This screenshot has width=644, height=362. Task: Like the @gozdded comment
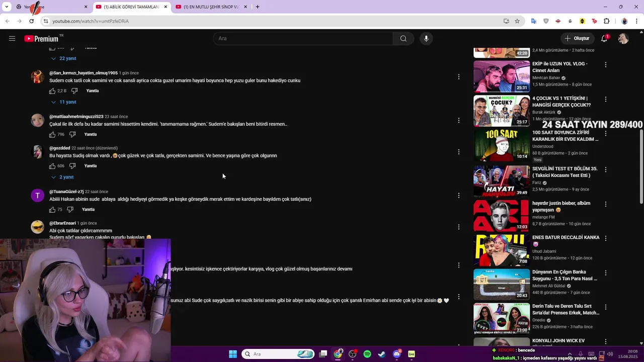(52, 166)
